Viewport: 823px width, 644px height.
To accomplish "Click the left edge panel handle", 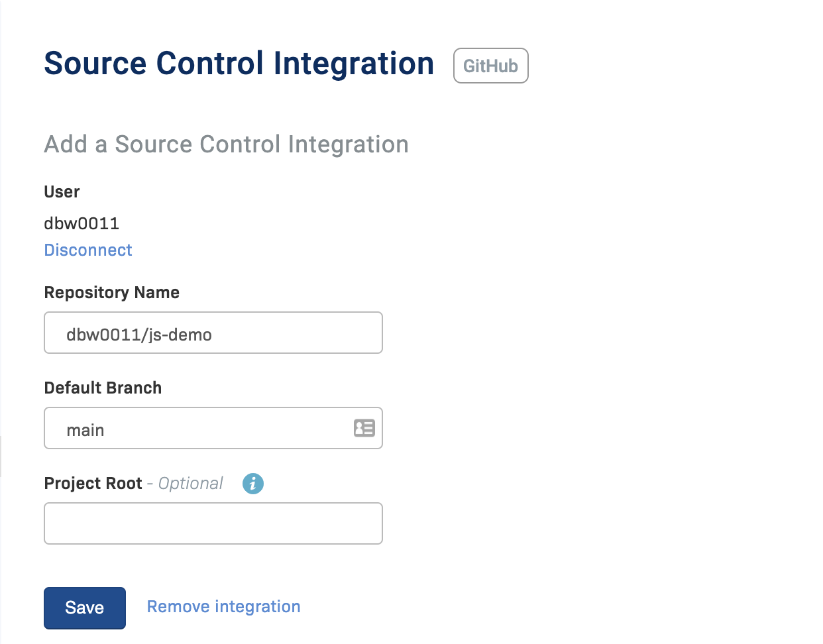I will click(x=1, y=456).
